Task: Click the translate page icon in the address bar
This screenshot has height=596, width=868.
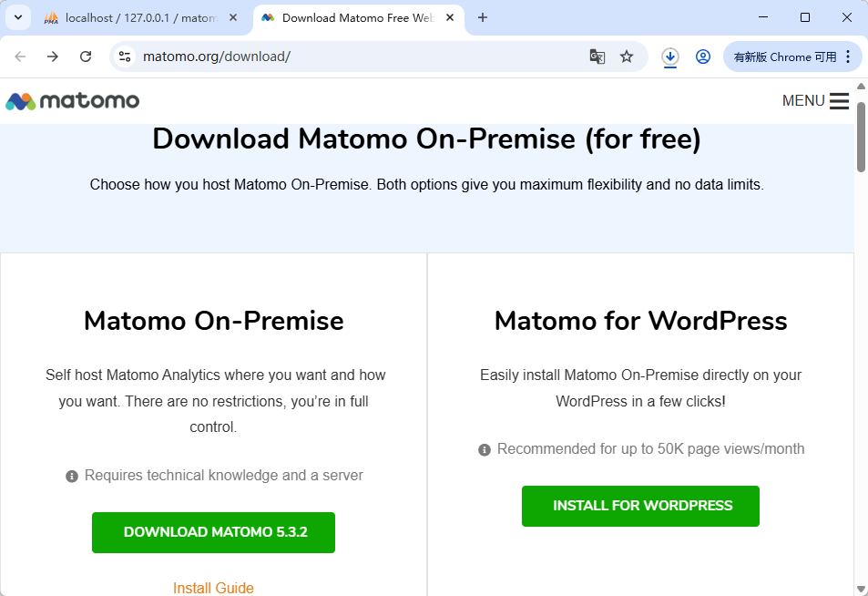Action: 597,57
